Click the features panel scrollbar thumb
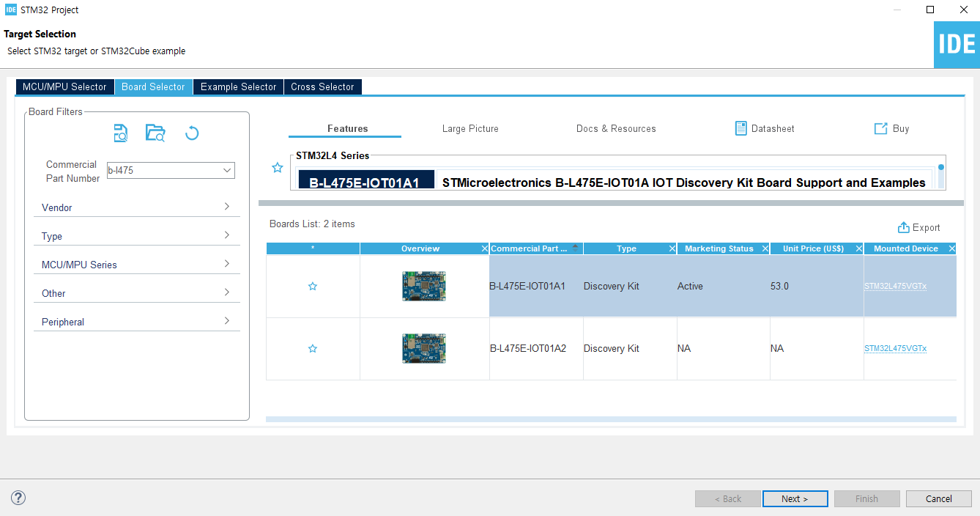The width and height of the screenshot is (980, 516). (941, 168)
